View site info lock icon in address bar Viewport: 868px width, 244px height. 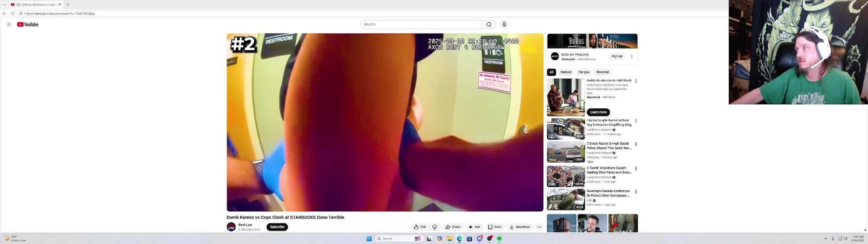pos(21,14)
